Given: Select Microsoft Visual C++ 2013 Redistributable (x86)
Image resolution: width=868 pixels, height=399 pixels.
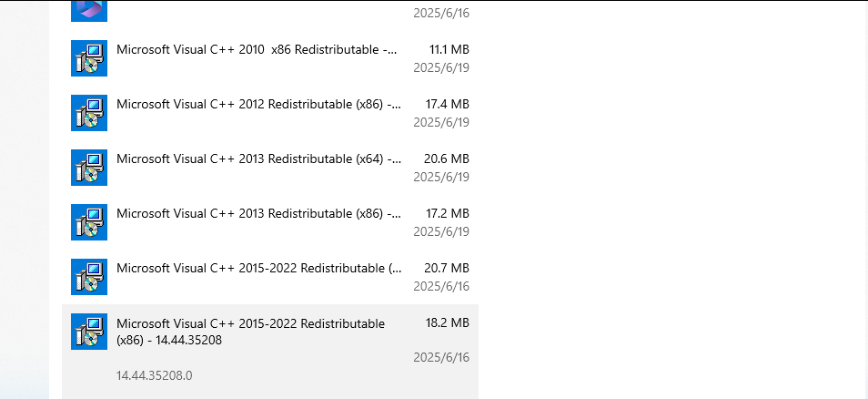Looking at the screenshot, I should pyautogui.click(x=258, y=213).
